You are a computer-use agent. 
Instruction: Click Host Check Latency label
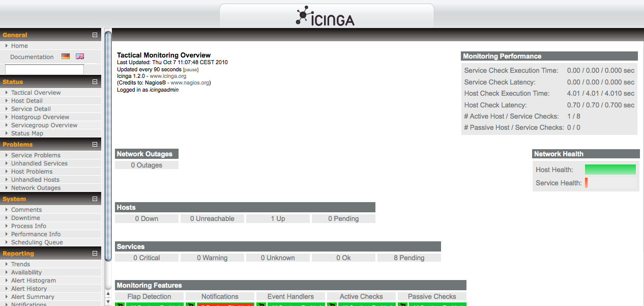click(495, 105)
